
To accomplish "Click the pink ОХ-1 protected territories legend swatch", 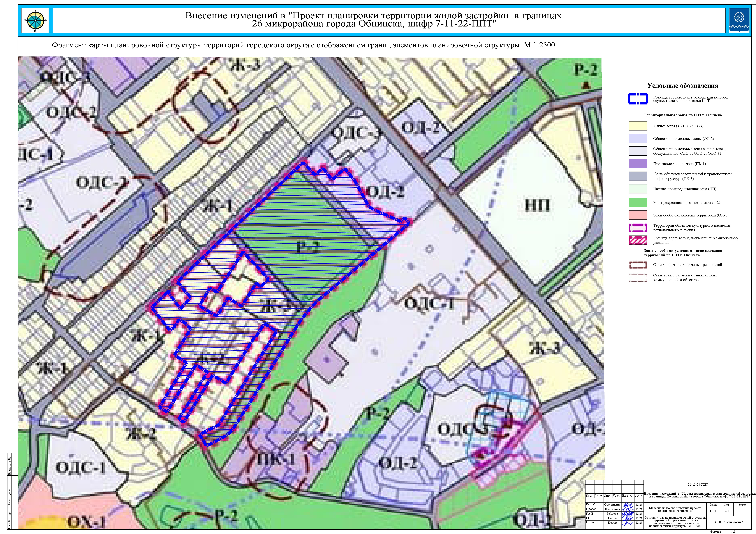I will point(638,215).
